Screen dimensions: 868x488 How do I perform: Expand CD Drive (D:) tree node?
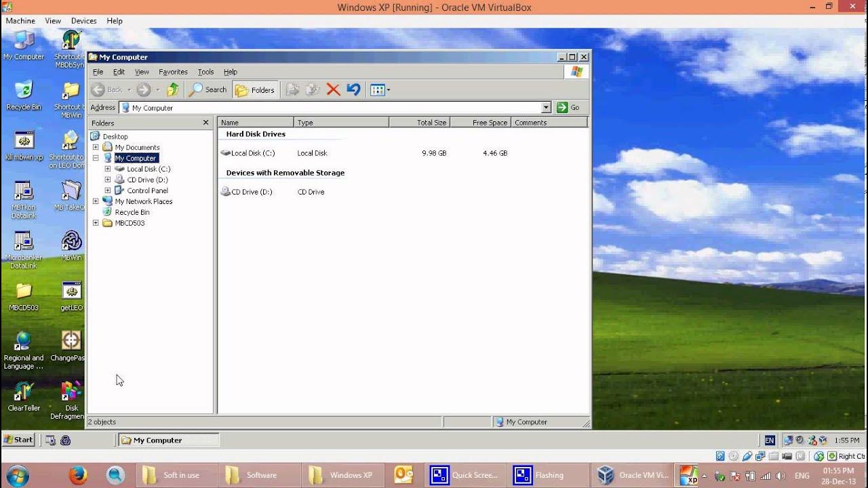(x=108, y=180)
